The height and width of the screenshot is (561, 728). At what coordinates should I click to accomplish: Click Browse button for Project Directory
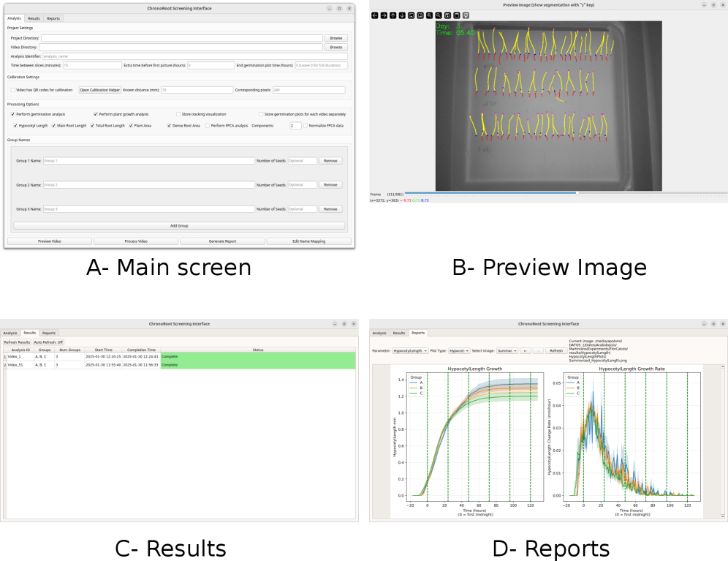(x=336, y=38)
